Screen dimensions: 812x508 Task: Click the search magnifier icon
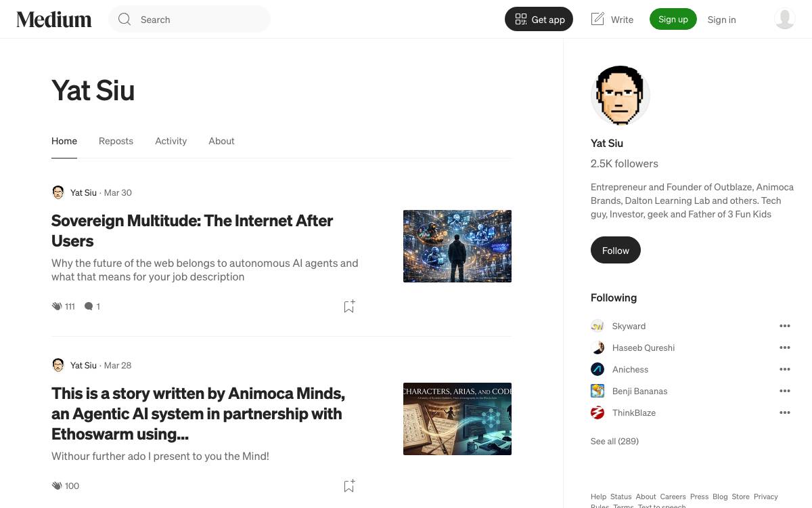pyautogui.click(x=125, y=20)
